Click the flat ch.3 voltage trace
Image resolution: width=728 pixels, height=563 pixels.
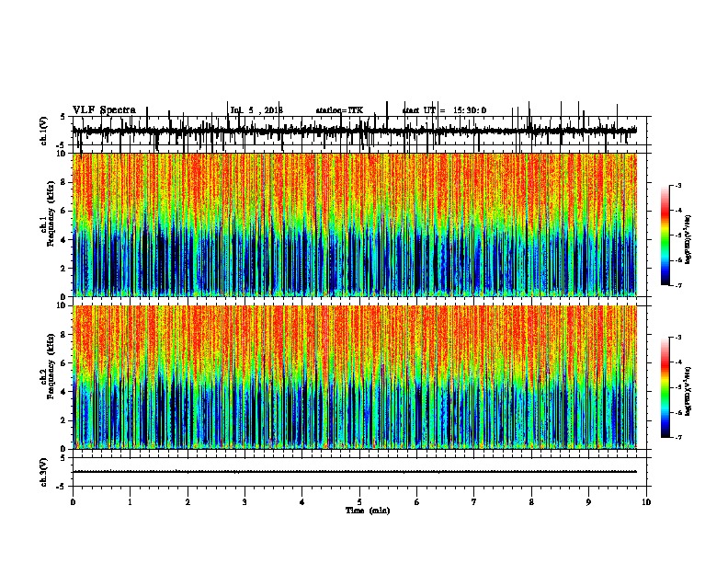(354, 472)
